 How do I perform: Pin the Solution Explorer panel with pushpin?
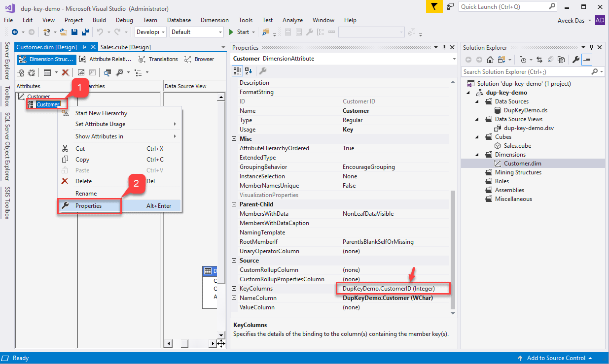(x=591, y=47)
